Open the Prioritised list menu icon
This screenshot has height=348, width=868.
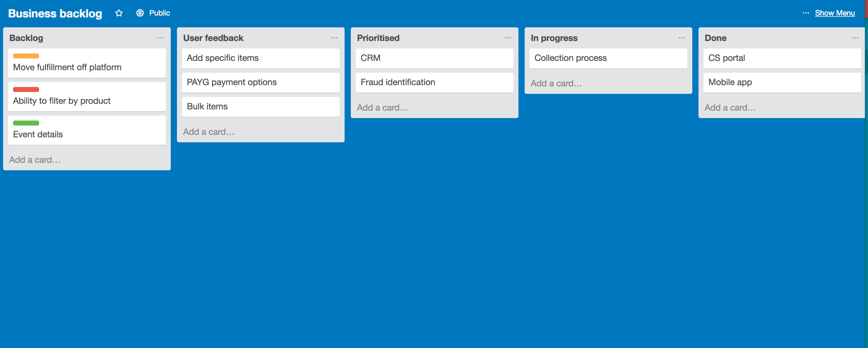pyautogui.click(x=508, y=38)
